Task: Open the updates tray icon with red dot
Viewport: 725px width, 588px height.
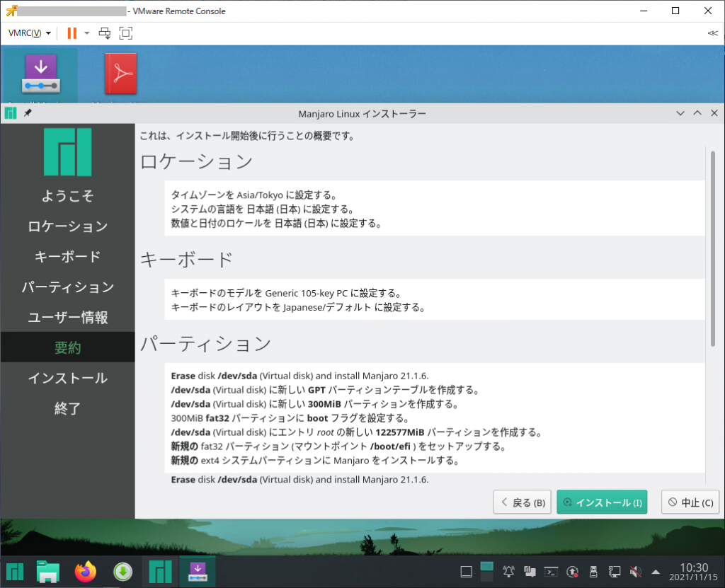Action: click(x=572, y=572)
